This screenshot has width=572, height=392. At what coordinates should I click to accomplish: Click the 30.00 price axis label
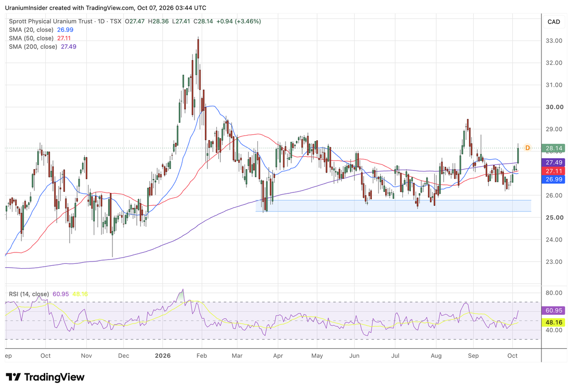click(553, 107)
